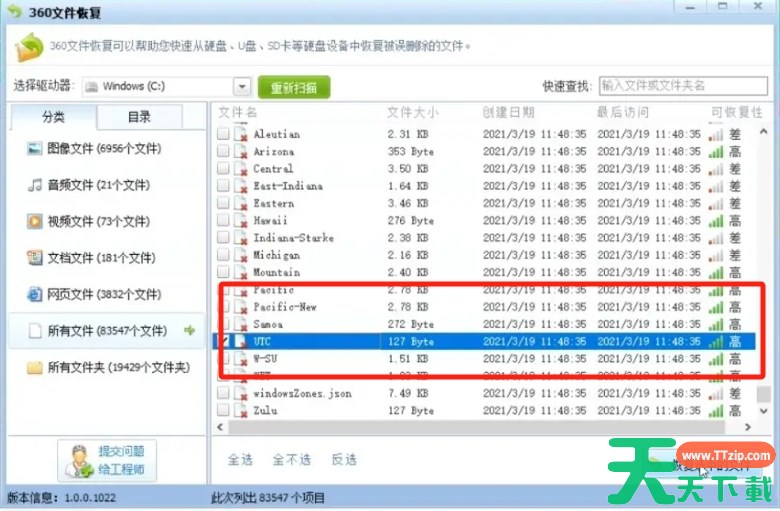Select the Mountain file name
This screenshot has height=511, width=780.
pos(276,272)
